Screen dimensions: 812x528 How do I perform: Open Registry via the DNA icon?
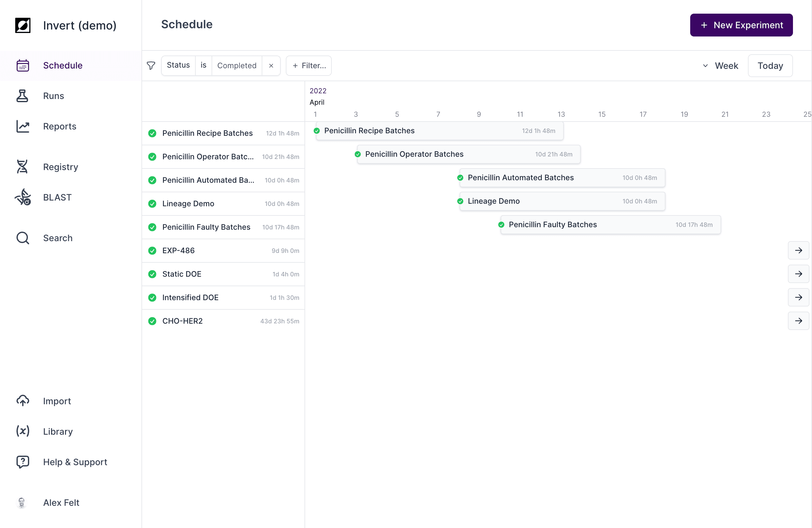(23, 167)
